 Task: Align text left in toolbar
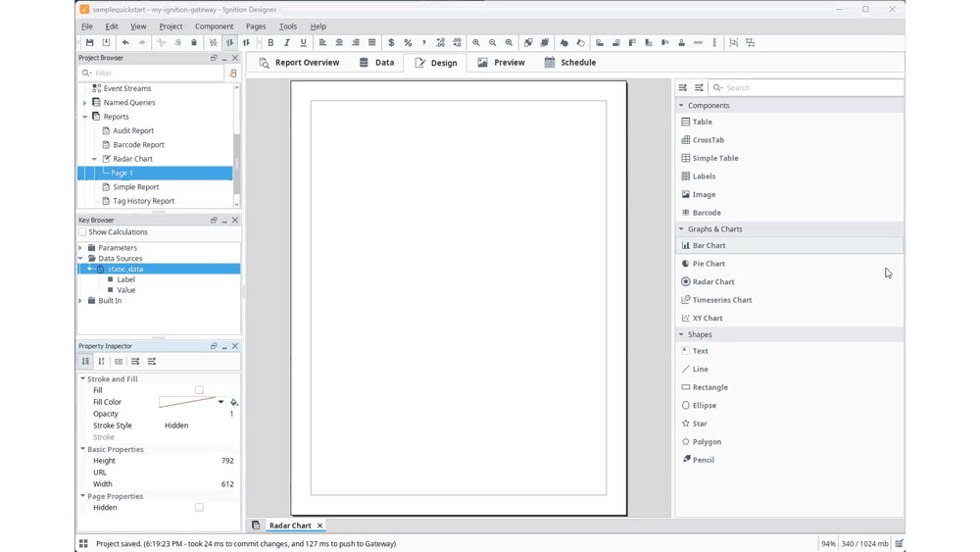coord(322,42)
